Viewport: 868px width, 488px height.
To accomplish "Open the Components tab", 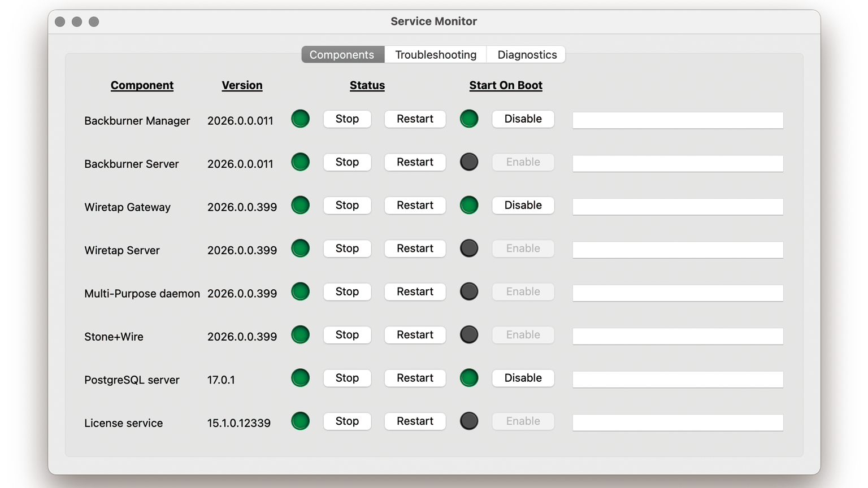I will [342, 55].
